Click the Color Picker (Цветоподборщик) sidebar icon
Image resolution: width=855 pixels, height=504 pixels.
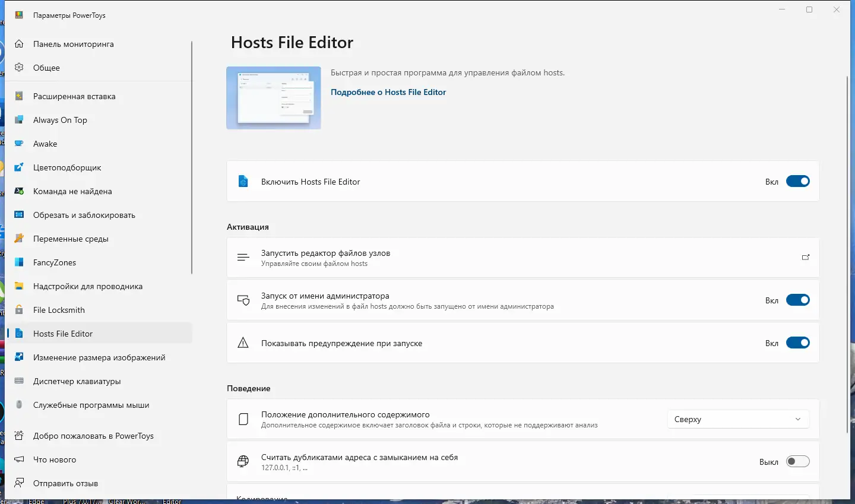point(19,167)
